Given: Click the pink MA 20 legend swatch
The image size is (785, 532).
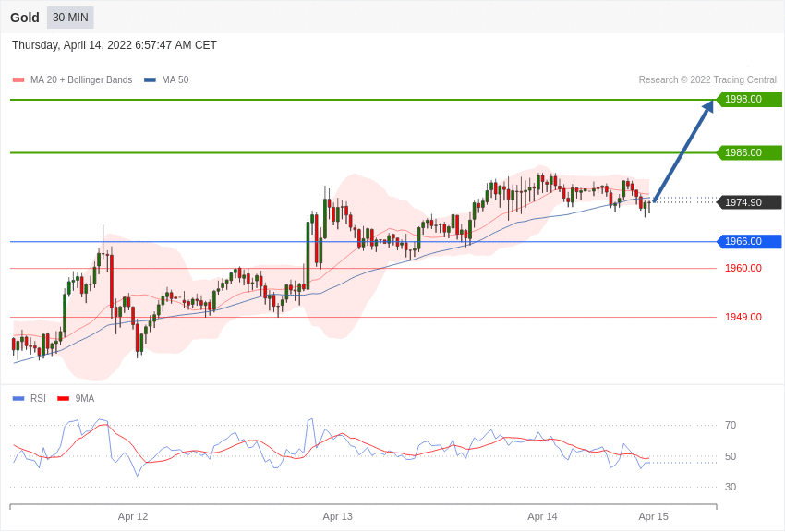Looking at the screenshot, I should tap(18, 80).
